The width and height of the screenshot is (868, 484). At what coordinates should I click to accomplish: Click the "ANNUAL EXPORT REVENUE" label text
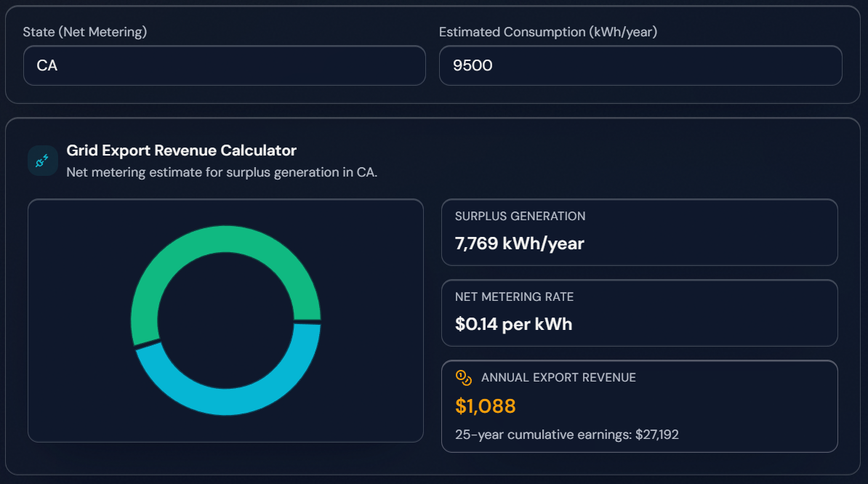pos(558,378)
